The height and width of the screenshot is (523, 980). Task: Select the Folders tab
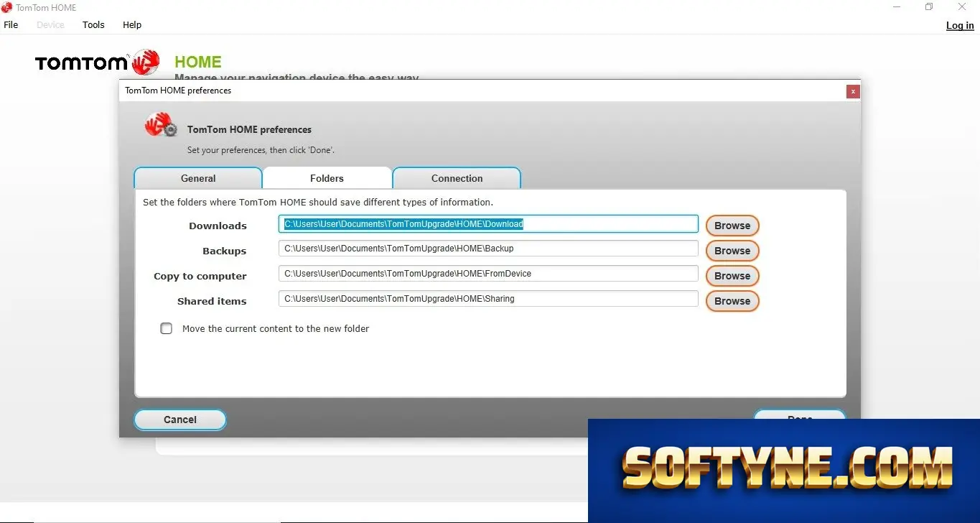pyautogui.click(x=327, y=178)
